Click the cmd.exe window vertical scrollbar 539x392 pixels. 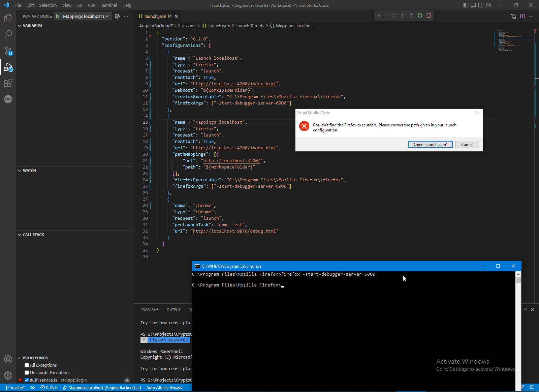pos(518,331)
